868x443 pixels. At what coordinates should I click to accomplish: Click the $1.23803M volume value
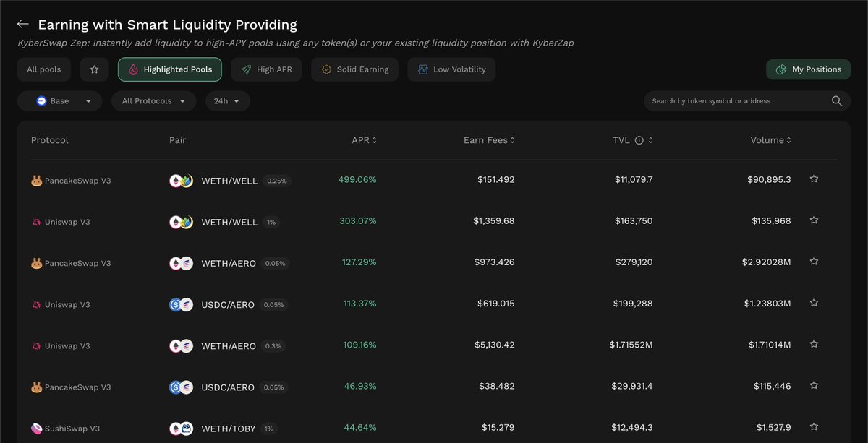click(767, 304)
